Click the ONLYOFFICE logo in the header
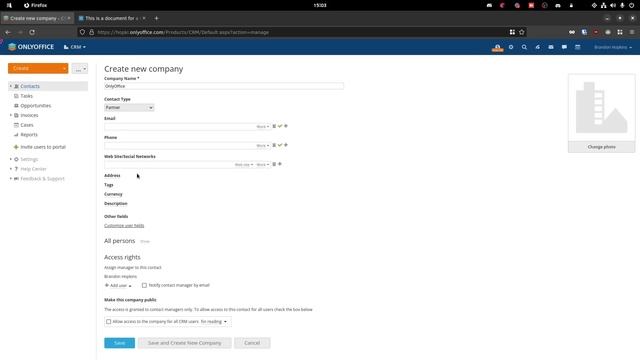 [x=31, y=47]
